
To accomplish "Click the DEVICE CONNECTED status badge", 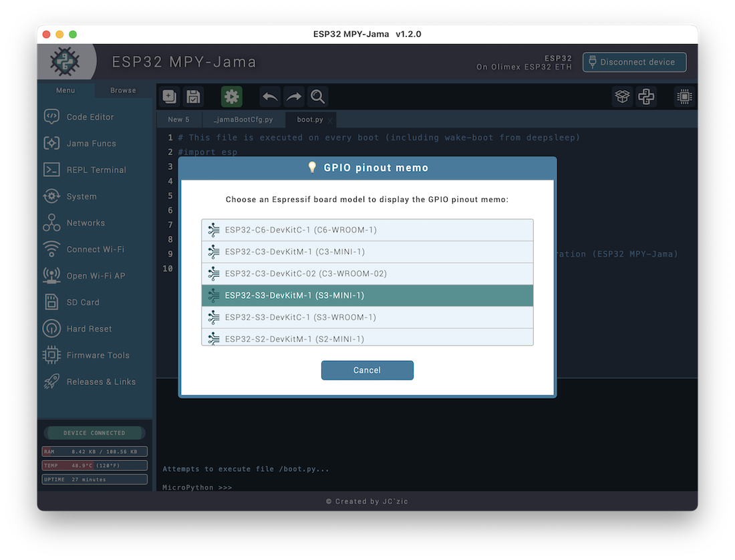I will pos(94,433).
